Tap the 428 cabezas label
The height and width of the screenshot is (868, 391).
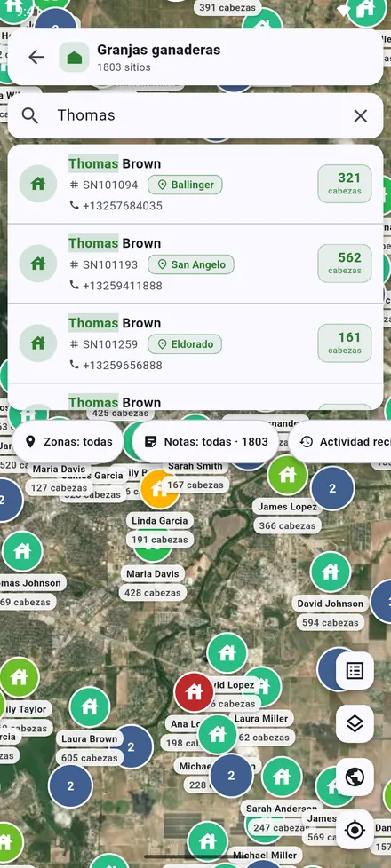tap(153, 592)
